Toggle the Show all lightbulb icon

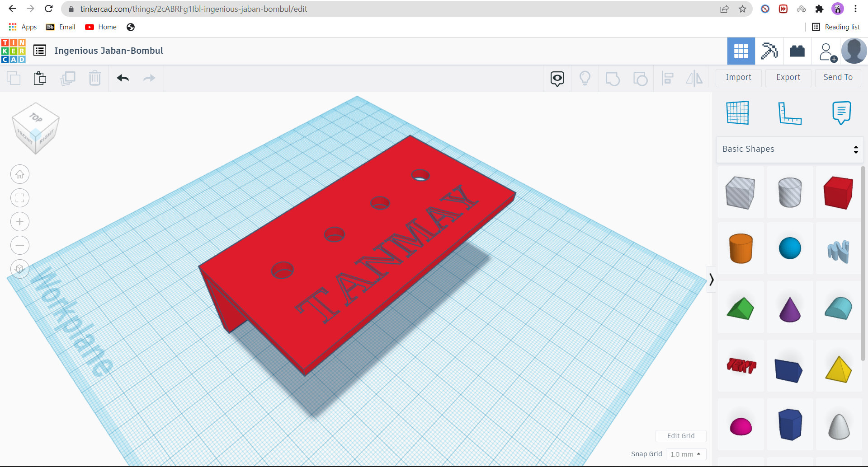click(585, 79)
